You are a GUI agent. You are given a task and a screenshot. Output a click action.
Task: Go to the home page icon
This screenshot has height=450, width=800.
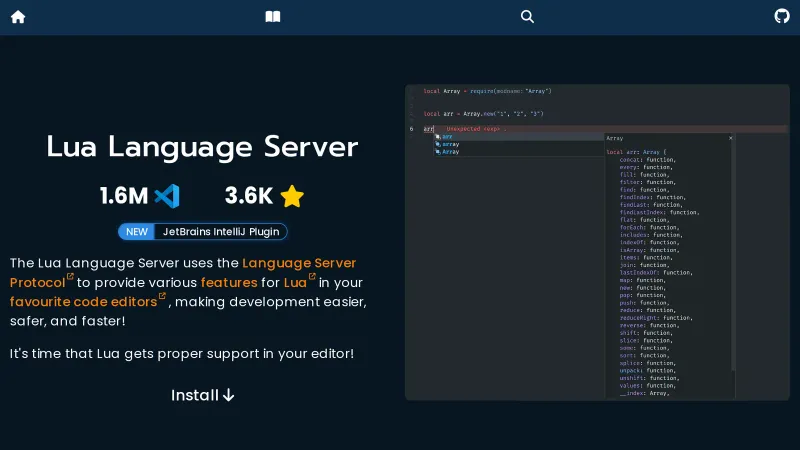point(18,17)
